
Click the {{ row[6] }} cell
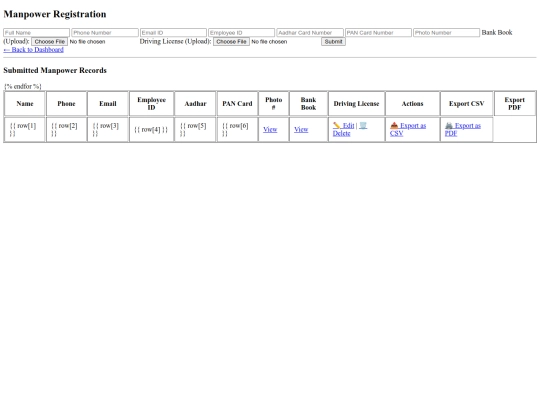pos(237,129)
